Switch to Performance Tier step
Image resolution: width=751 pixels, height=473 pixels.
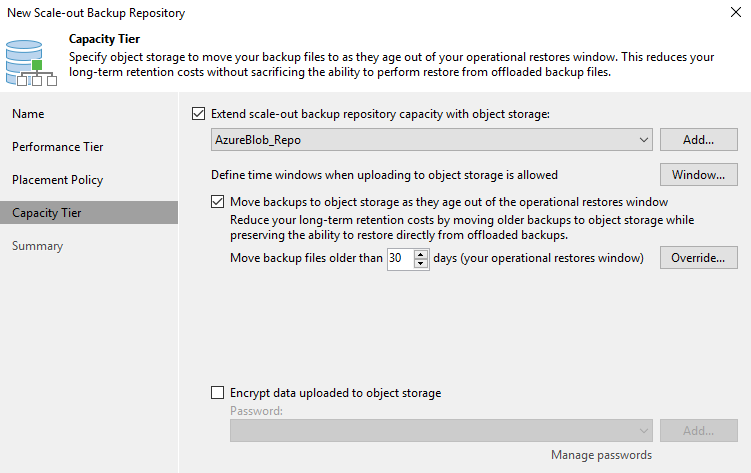pos(57,147)
